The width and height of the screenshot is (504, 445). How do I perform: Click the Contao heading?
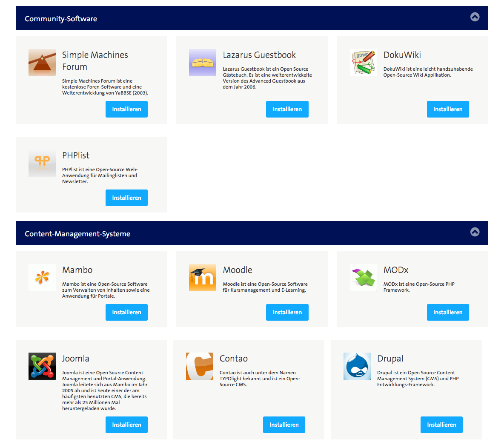[x=234, y=359]
